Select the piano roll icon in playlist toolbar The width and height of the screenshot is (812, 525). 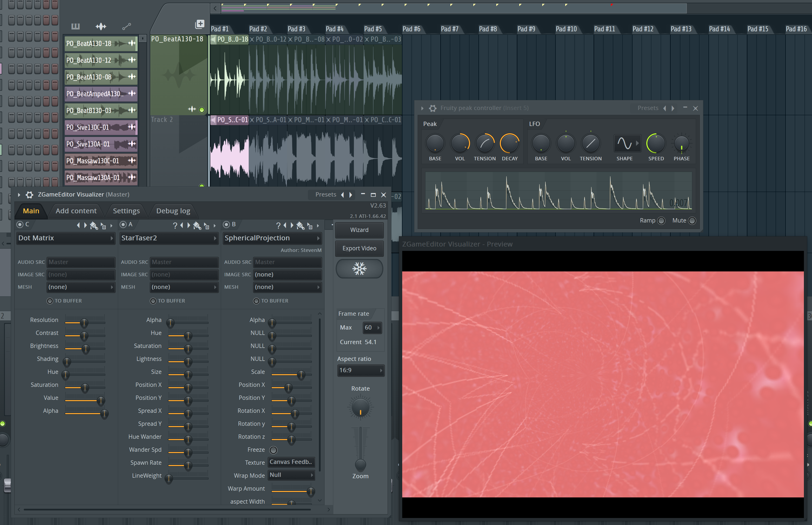75,26
